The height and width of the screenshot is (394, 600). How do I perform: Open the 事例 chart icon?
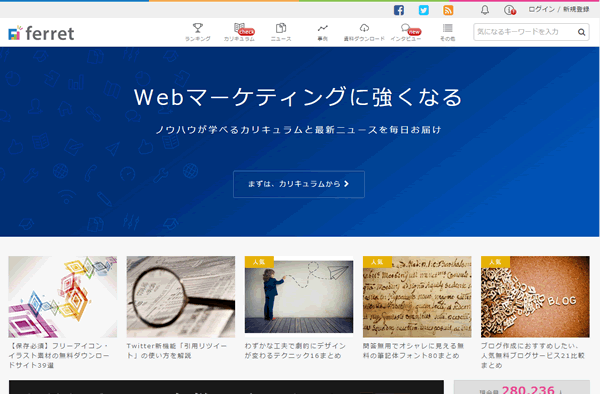coord(323,28)
